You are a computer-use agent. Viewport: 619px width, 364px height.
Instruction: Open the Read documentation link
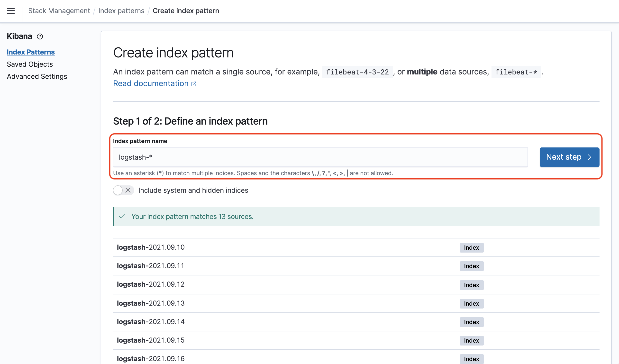(151, 83)
